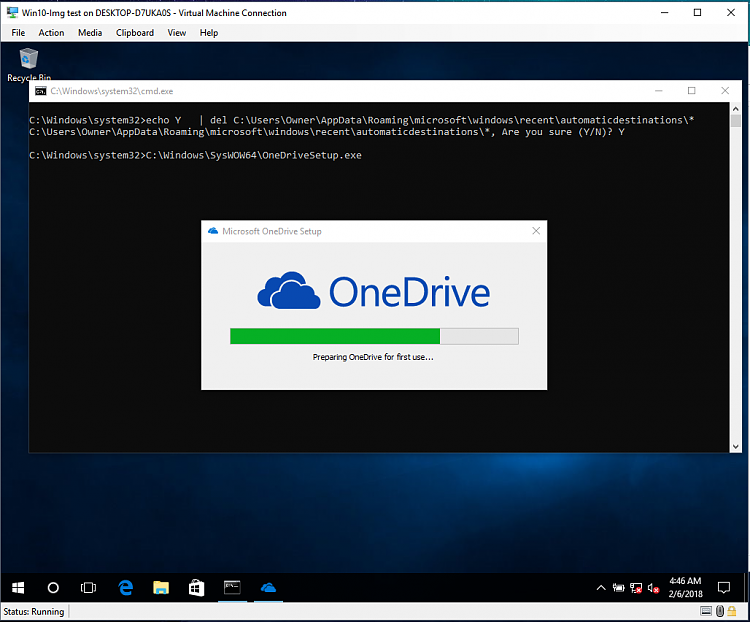Click the cmd window scroll-down arrow
750x622 pixels.
(x=736, y=446)
